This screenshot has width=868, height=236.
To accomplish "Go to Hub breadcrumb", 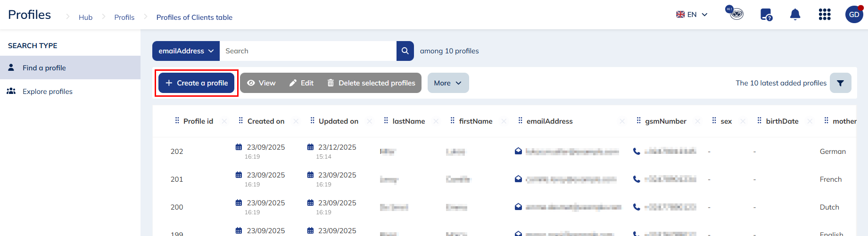I will pyautogui.click(x=85, y=17).
